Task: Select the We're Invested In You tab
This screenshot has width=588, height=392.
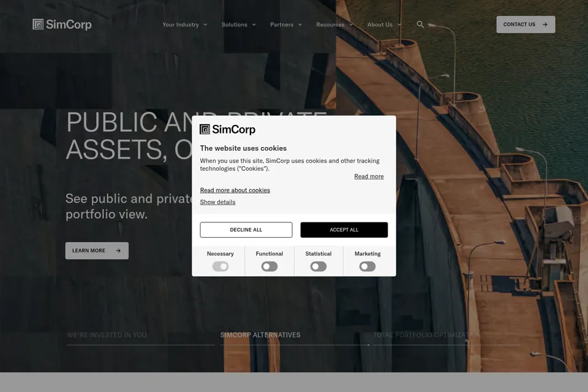Action: [107, 335]
